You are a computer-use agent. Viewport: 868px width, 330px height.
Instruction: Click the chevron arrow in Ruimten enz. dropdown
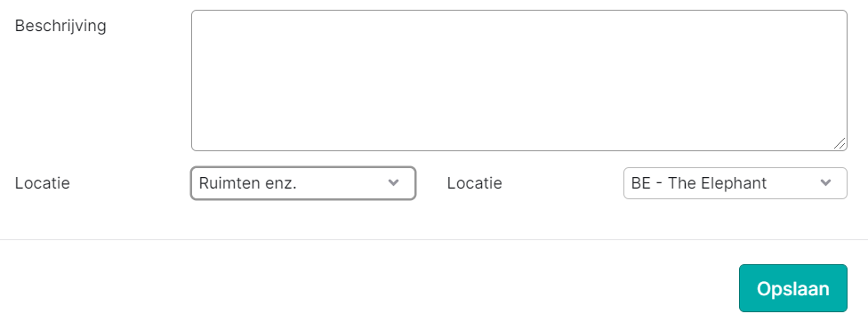(394, 183)
